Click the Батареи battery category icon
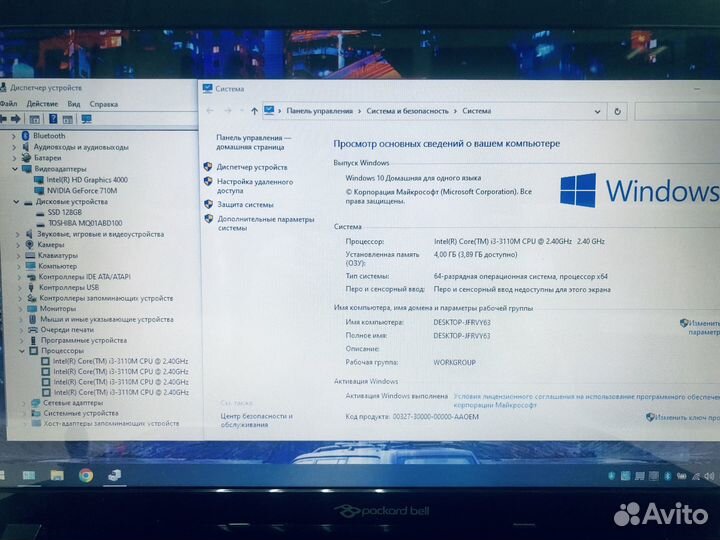 27,158
